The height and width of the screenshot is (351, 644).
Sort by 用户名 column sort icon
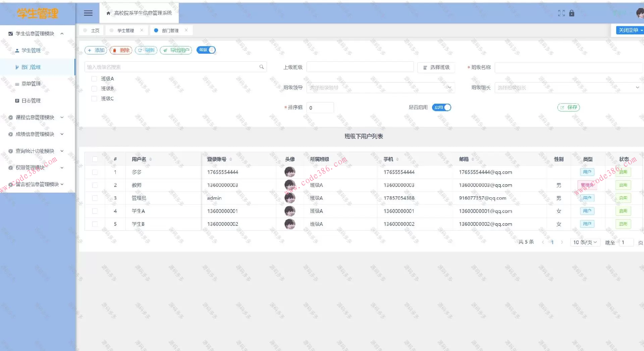[151, 159]
